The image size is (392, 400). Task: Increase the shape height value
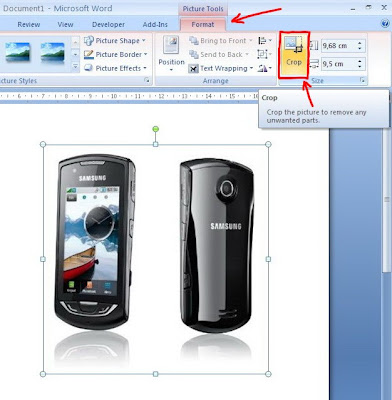click(x=360, y=43)
